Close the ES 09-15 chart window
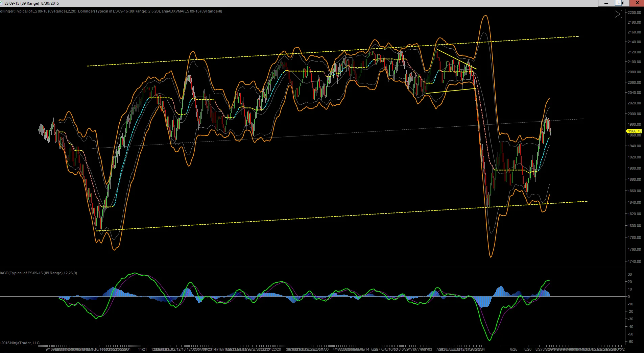The width and height of the screenshot is (644, 353). [x=637, y=3]
